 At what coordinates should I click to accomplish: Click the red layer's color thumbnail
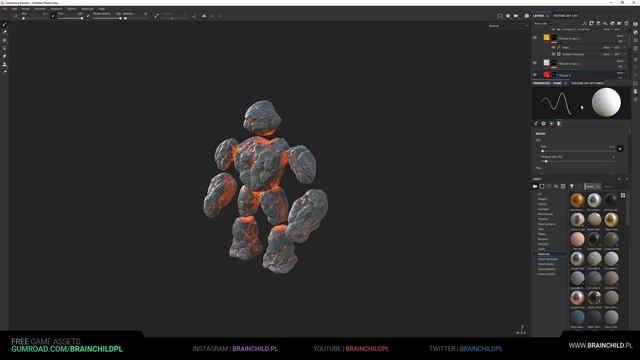[547, 75]
